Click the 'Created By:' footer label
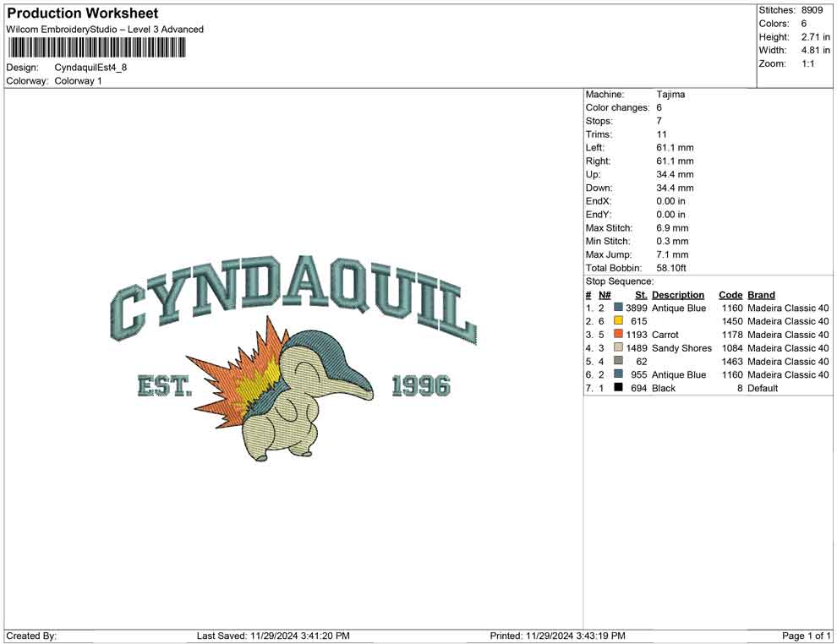 click(x=31, y=636)
